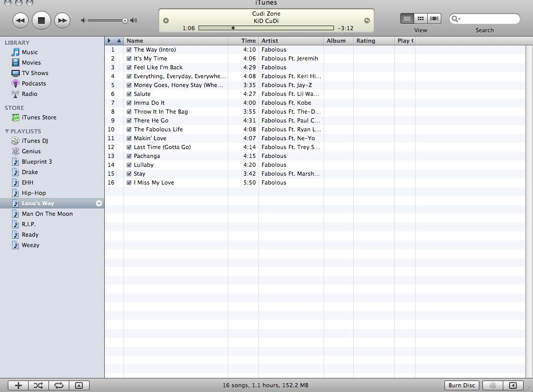Image resolution: width=533 pixels, height=392 pixels.
Task: Toggle repeat icon in bottom bar
Action: [59, 386]
